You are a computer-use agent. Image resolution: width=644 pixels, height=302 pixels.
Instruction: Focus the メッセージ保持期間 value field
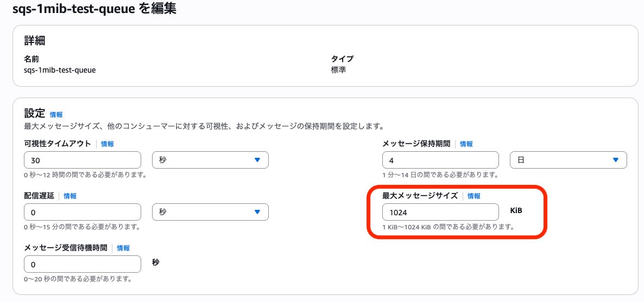tap(440, 160)
